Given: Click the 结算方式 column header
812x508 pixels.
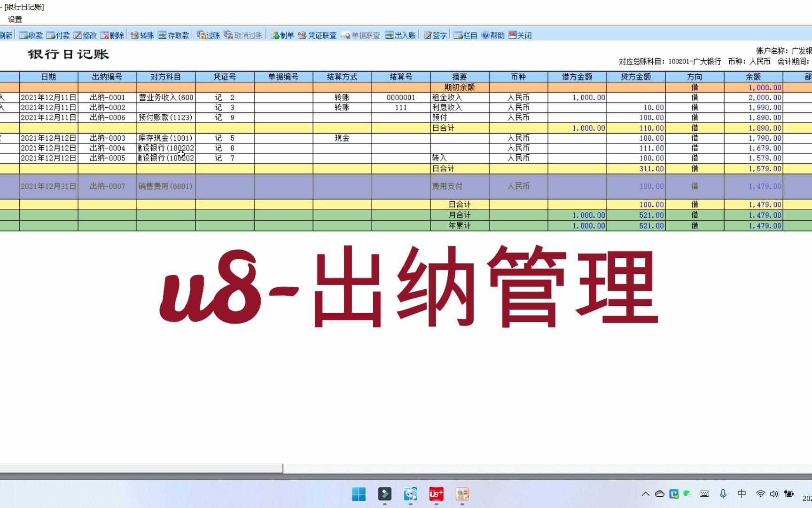Looking at the screenshot, I should [342, 77].
